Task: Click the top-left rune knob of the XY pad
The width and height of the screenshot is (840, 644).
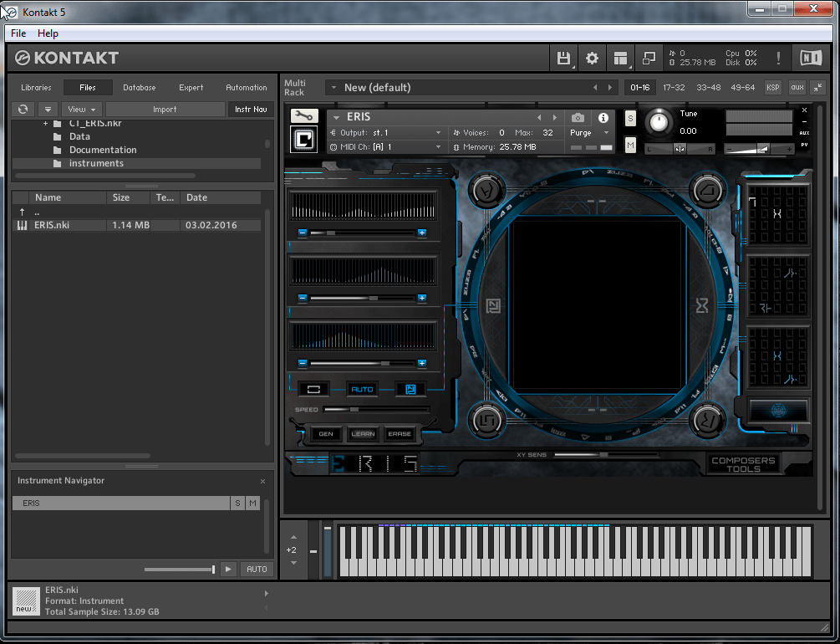Action: tap(487, 191)
